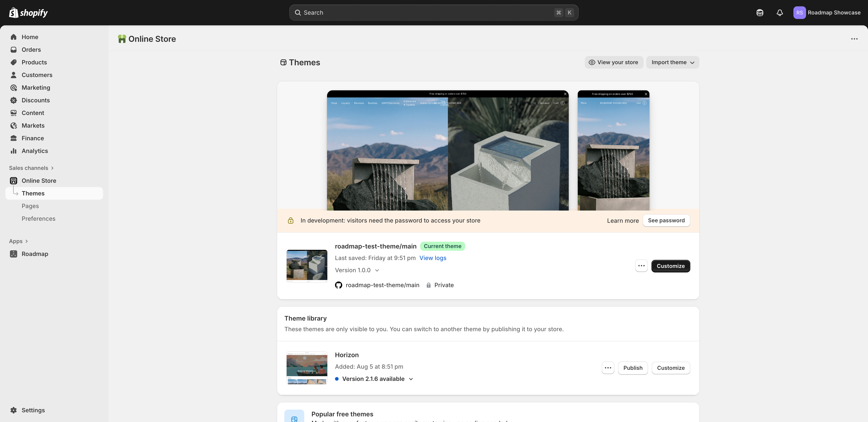
Task: Click the Shopify logo
Action: point(28,13)
